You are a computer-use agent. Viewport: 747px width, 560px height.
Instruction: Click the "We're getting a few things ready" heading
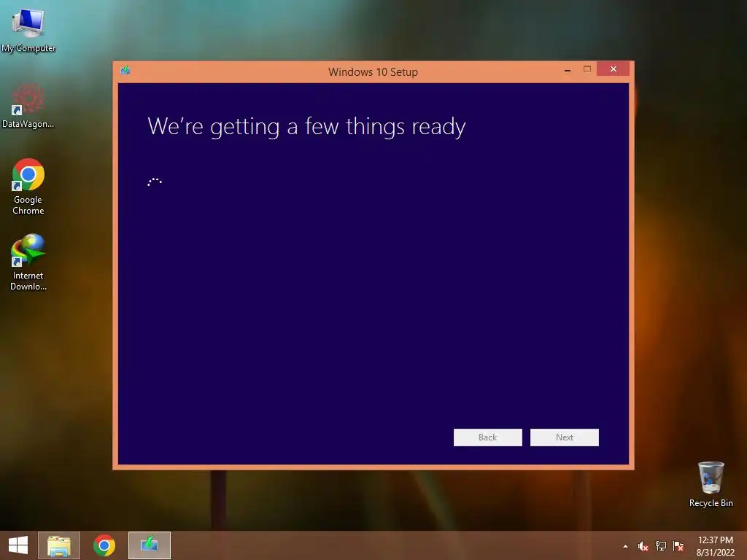coord(306,127)
